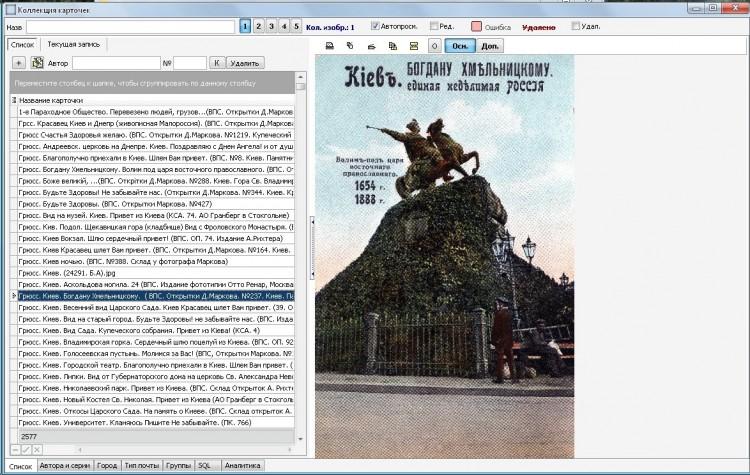Switch to the Текущая запись tab
Image resolution: width=750 pixels, height=475 pixels.
pos(74,44)
